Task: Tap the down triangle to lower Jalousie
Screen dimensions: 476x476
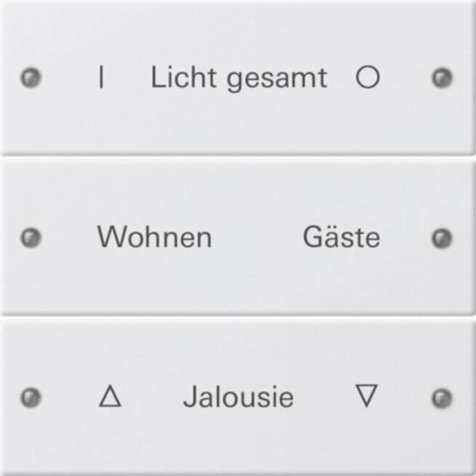Action: click(x=367, y=395)
